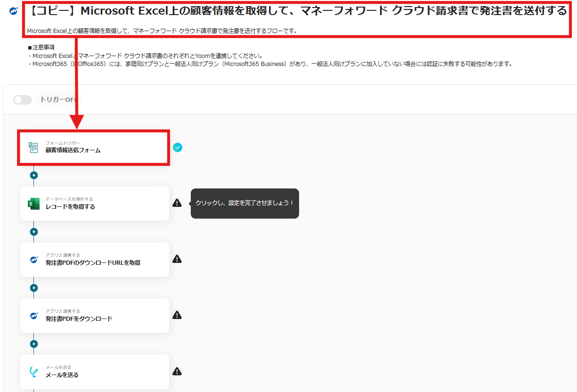Click the form trigger icon in 顧客情報送信フォーム card
The image size is (577, 392).
(x=33, y=147)
